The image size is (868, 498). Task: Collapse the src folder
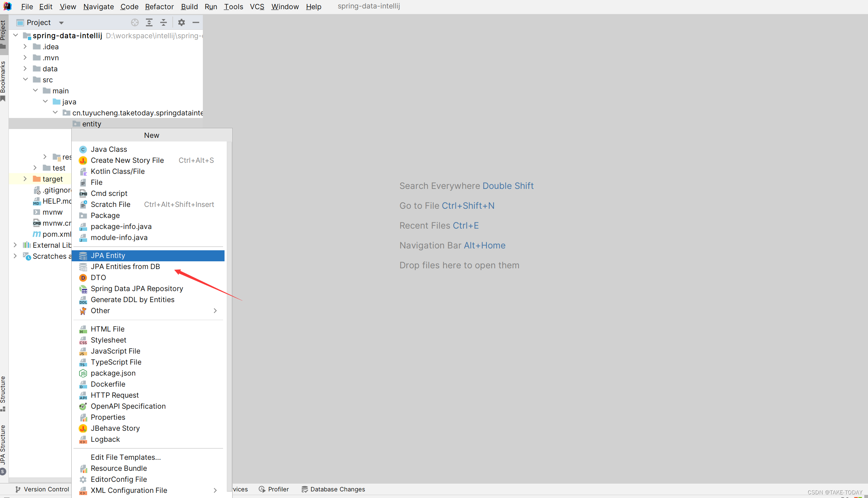pyautogui.click(x=25, y=80)
